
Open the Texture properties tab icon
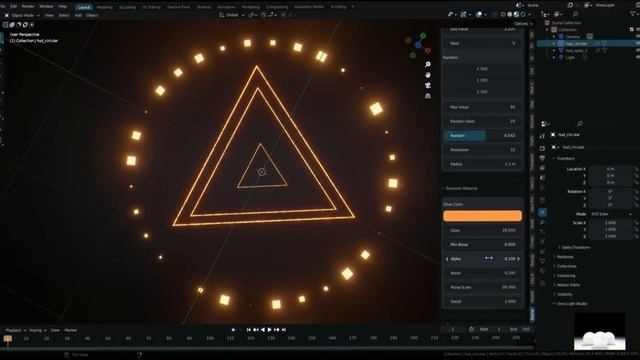[x=542, y=283]
